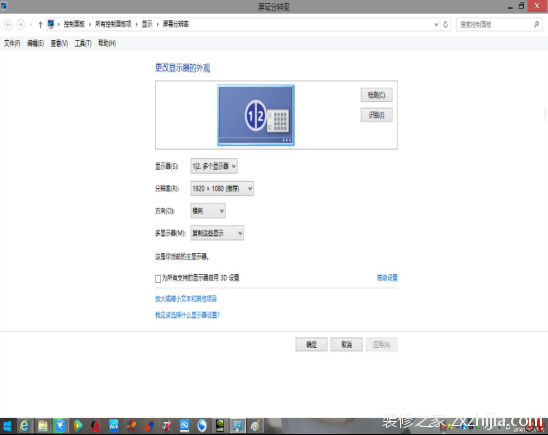Open the 帮助(H) menu
Screen dimensions: 548x435
tap(107, 43)
